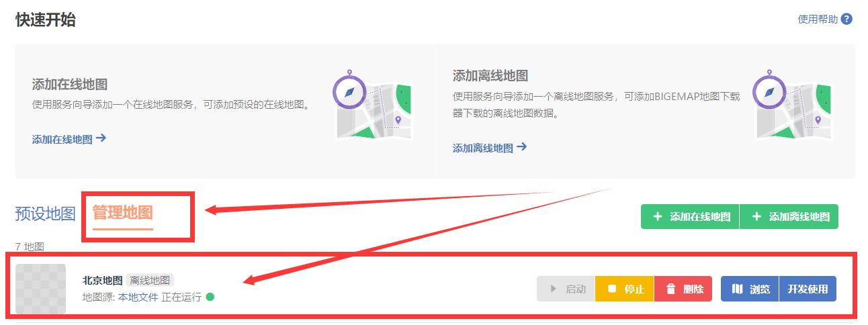The height and width of the screenshot is (325, 868).
Task: Click the 北京地图 map title
Action: [x=102, y=280]
